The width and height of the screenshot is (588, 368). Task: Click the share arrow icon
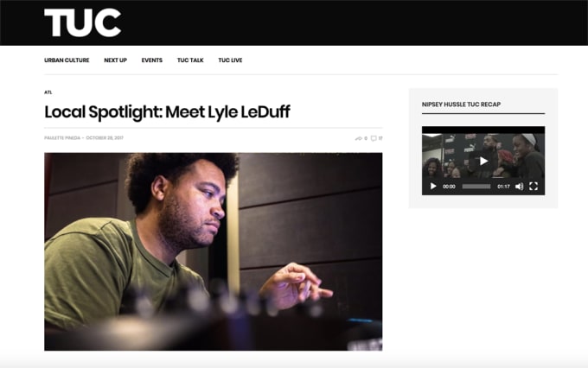359,138
